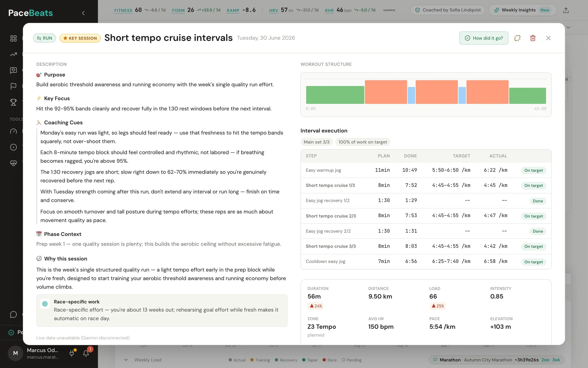Click the FITNESS metric label

tap(123, 10)
